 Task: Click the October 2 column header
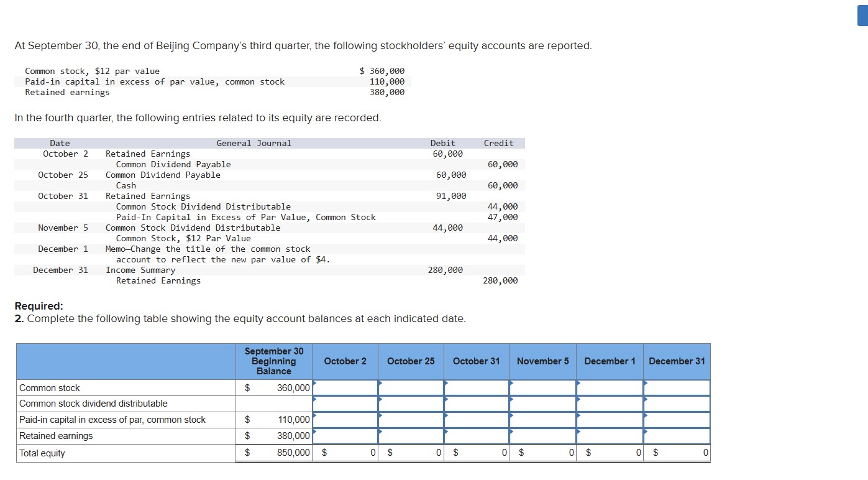click(345, 361)
